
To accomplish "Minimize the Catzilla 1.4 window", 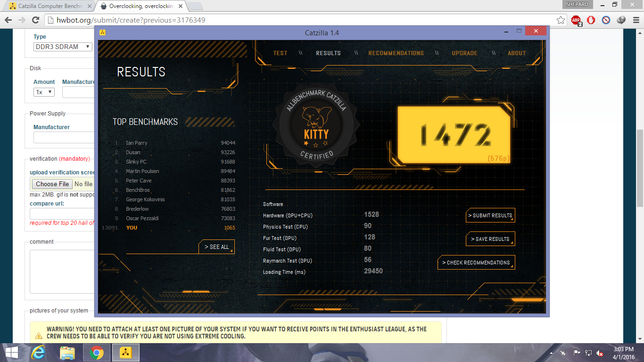I will 505,31.
